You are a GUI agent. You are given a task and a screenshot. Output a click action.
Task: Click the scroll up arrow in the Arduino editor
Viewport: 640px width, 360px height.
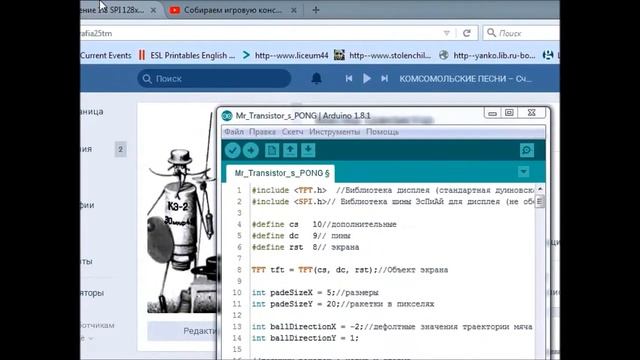[540, 189]
